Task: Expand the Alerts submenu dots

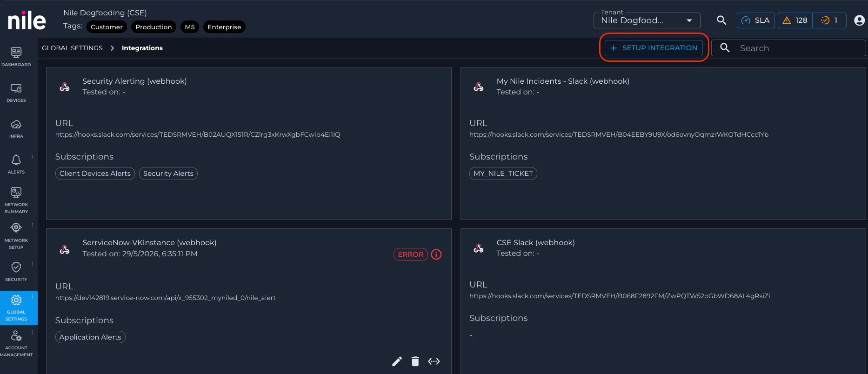Action: (x=32, y=157)
